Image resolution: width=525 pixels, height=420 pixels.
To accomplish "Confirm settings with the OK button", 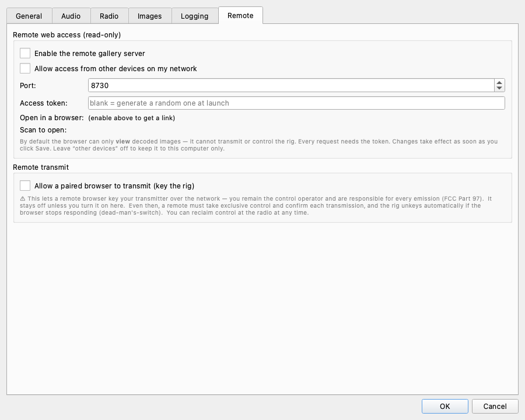I will tap(444, 406).
